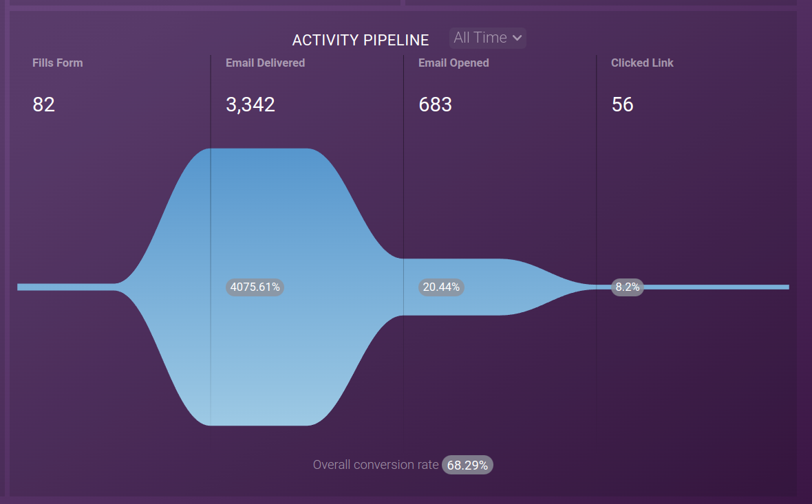This screenshot has height=504, width=812.
Task: Click the Email Delivered stage header
Action: (x=265, y=63)
